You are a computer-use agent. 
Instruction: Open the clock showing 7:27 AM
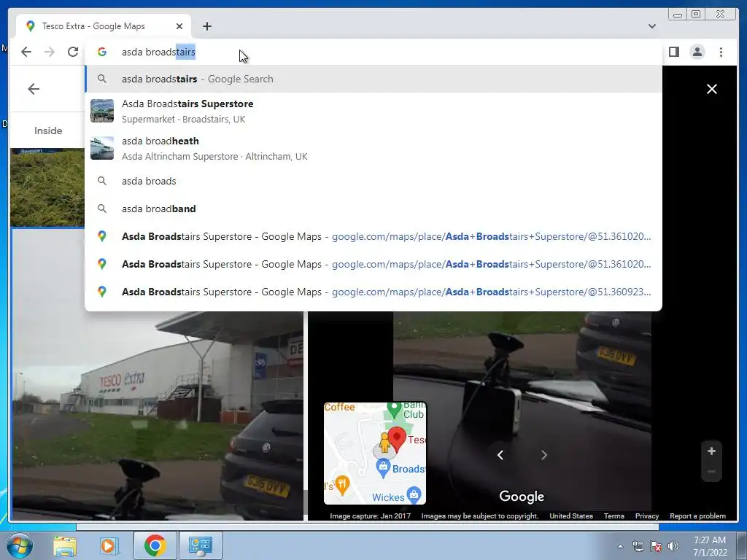pos(710,546)
